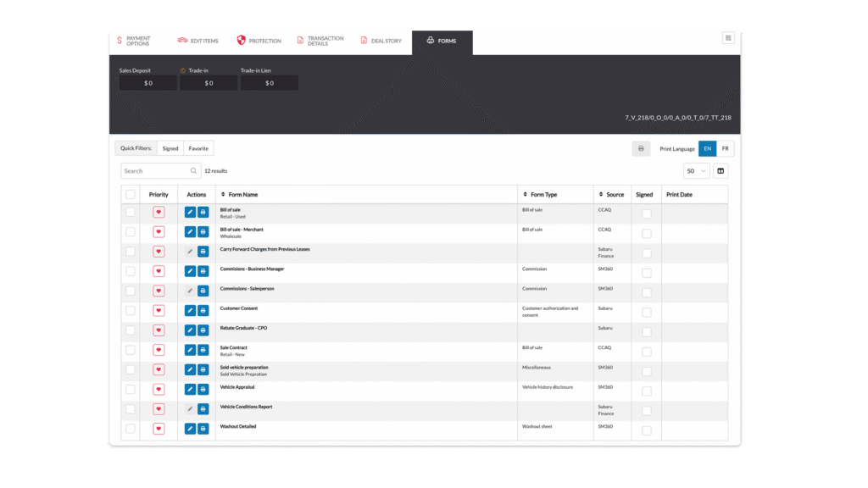Open the column layout icon button
Image resolution: width=868 pixels, height=488 pixels.
721,171
